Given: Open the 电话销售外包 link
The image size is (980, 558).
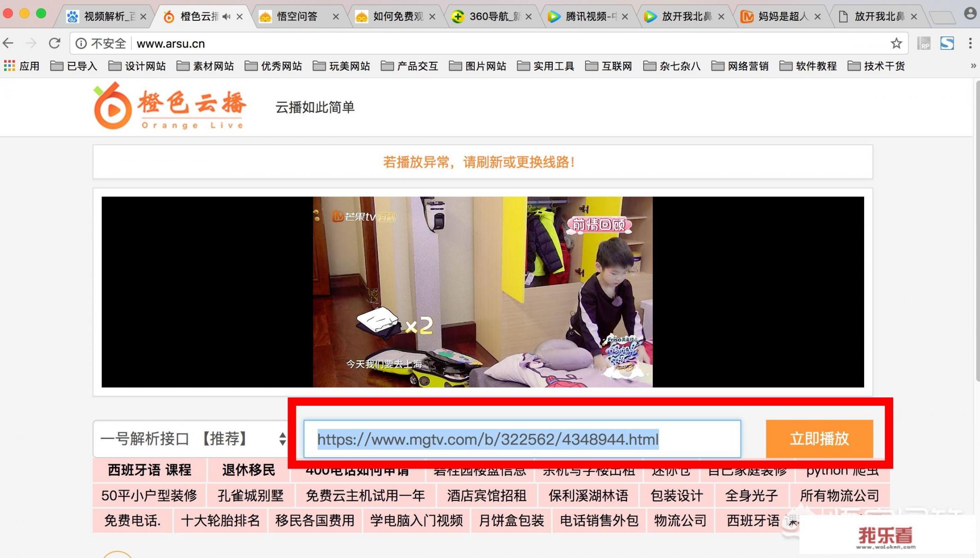Looking at the screenshot, I should (x=599, y=521).
